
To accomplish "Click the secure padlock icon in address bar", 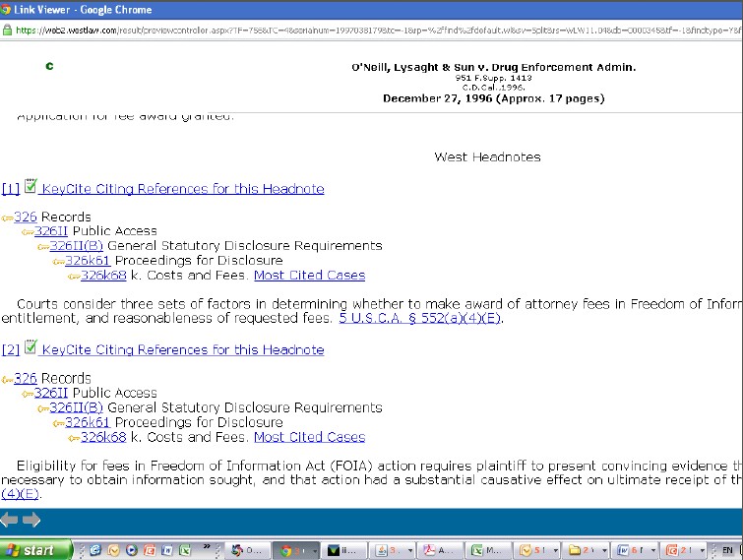I will (7, 30).
